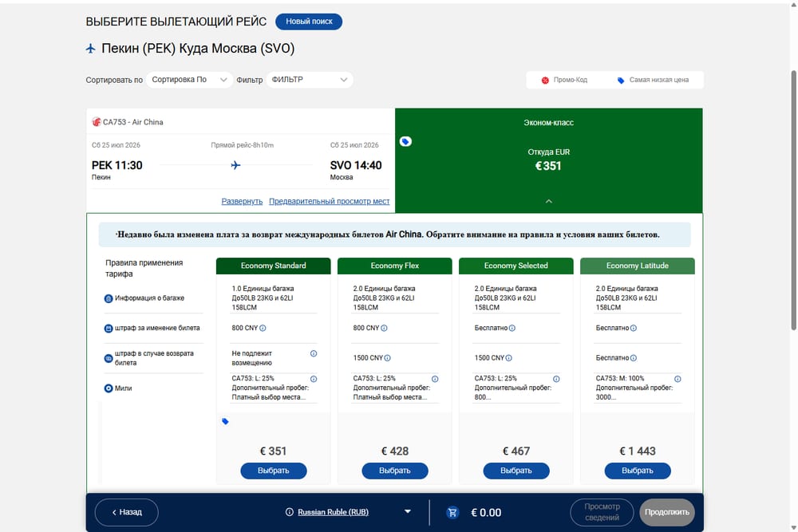Open miles info icon in Economy Flex column
798x532 pixels.
click(435, 379)
